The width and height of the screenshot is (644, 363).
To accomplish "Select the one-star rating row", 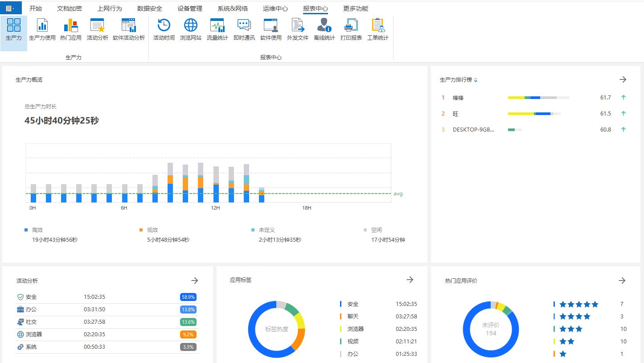I will pos(589,354).
